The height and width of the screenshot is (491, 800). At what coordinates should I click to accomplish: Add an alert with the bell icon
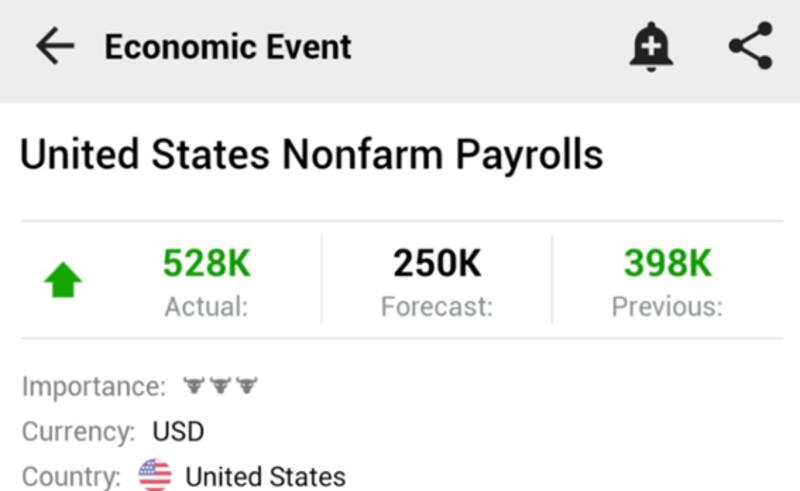[651, 47]
